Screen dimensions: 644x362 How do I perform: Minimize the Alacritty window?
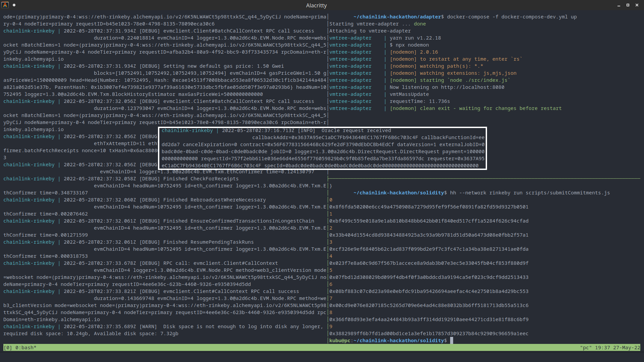619,5
